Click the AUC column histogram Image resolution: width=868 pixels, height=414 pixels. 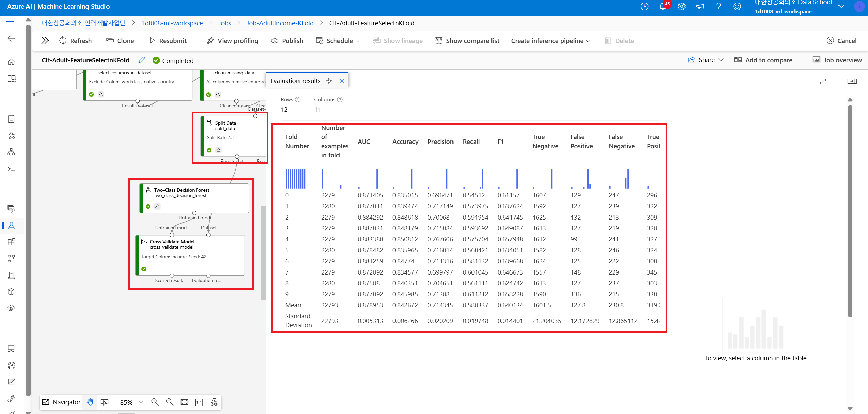[368, 179]
